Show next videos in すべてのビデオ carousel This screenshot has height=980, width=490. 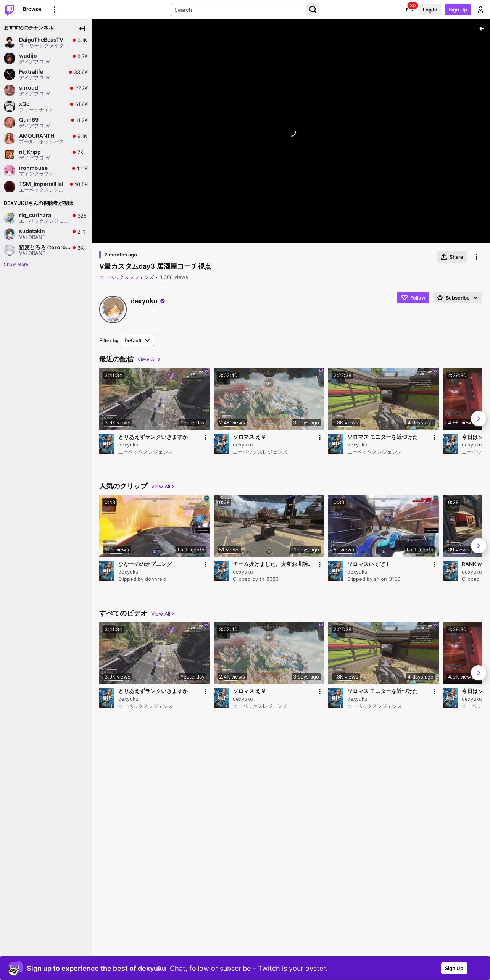pos(479,673)
